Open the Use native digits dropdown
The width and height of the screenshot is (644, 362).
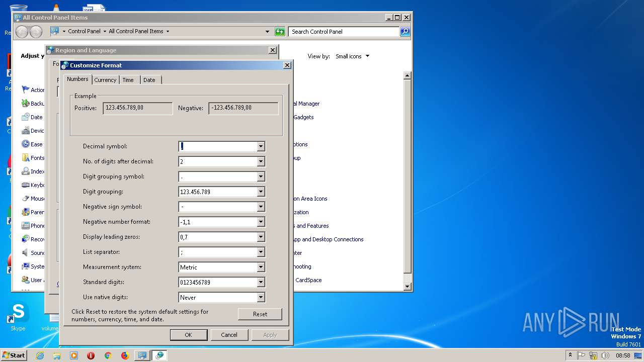261,297
